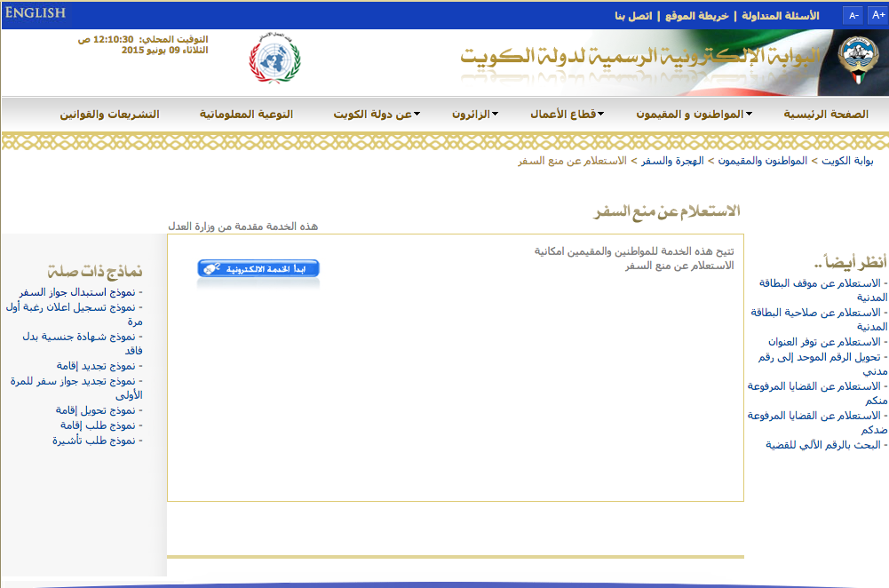Expand المواطنون و المقيمون menu arrow

tap(749, 114)
